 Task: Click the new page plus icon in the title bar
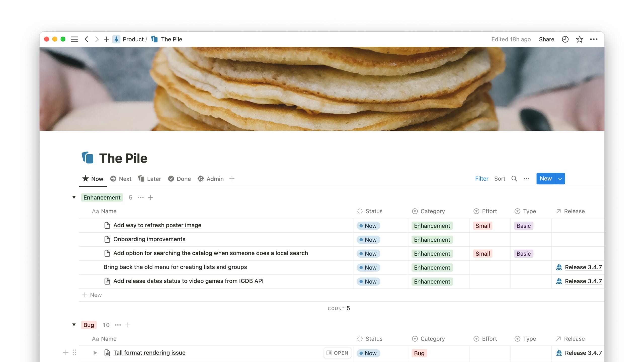coord(106,39)
